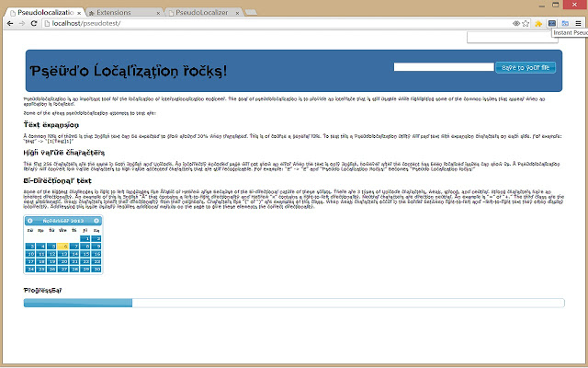Click the Instant Pseudo extension icon

tap(551, 23)
